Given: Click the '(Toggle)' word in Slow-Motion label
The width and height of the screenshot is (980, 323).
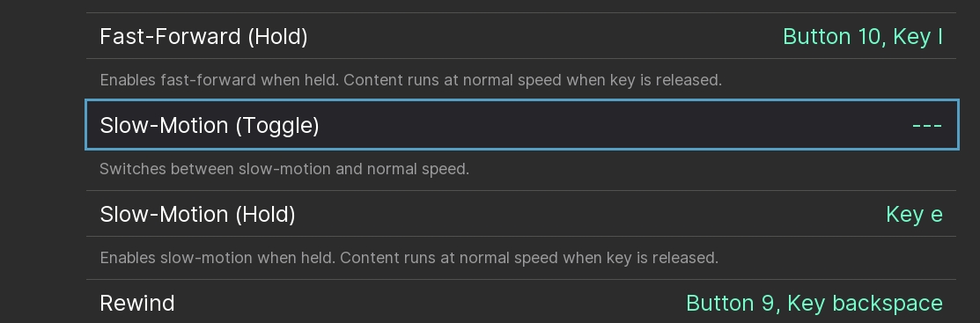Looking at the screenshot, I should coord(277,126).
